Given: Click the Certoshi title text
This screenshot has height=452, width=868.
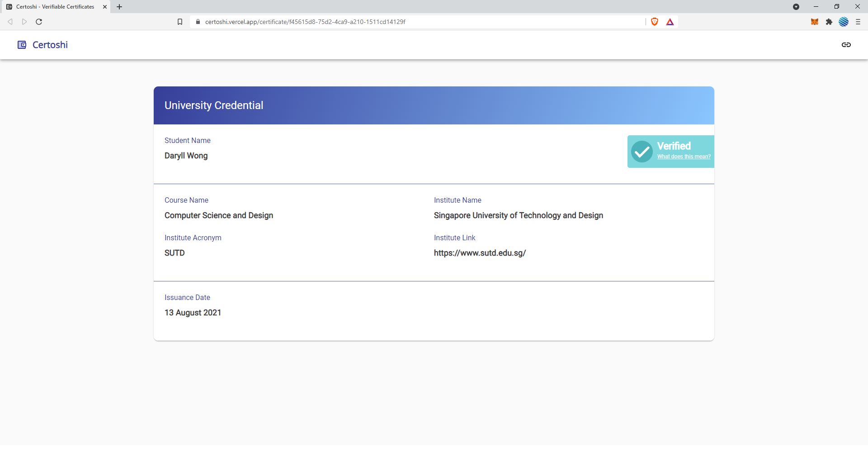Looking at the screenshot, I should coord(50,45).
